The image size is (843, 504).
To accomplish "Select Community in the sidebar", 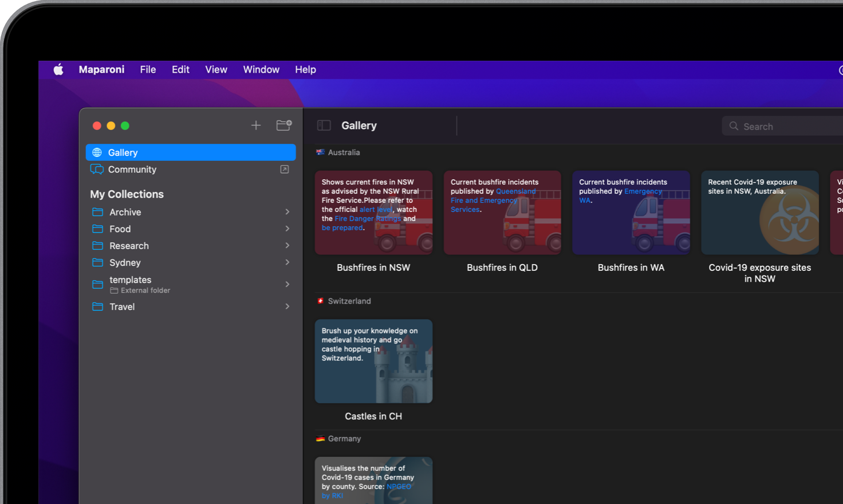I will pos(191,170).
